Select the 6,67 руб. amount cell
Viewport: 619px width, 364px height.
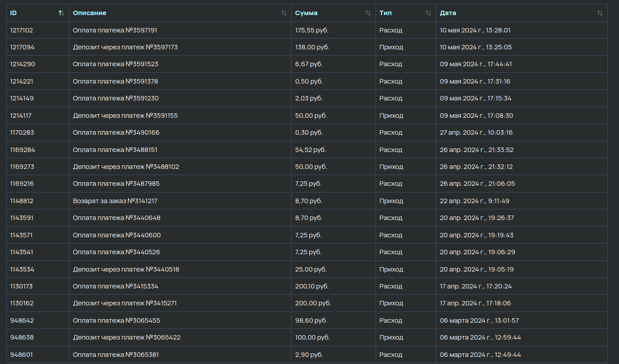click(309, 64)
